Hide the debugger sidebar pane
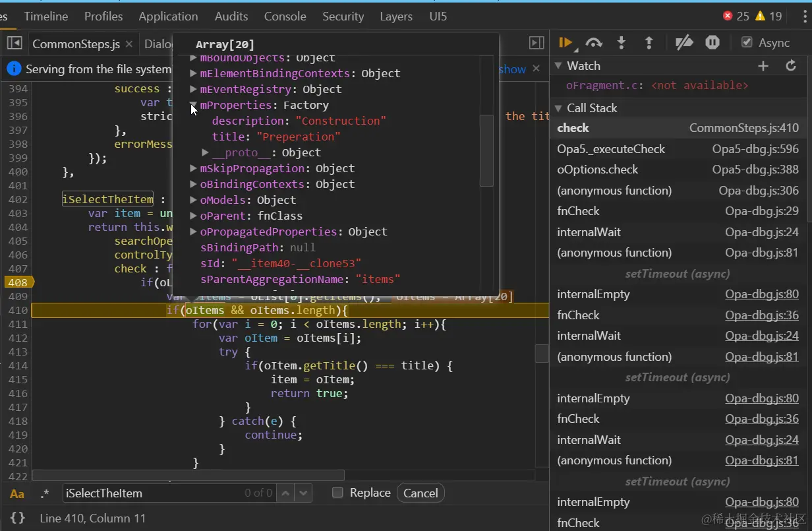Viewport: 812px width, 531px height. (x=536, y=43)
